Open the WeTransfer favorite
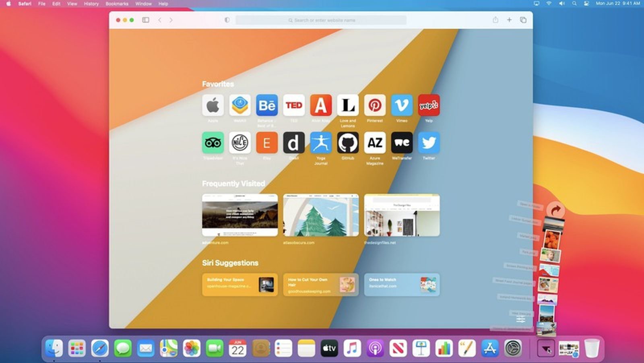 tap(402, 143)
